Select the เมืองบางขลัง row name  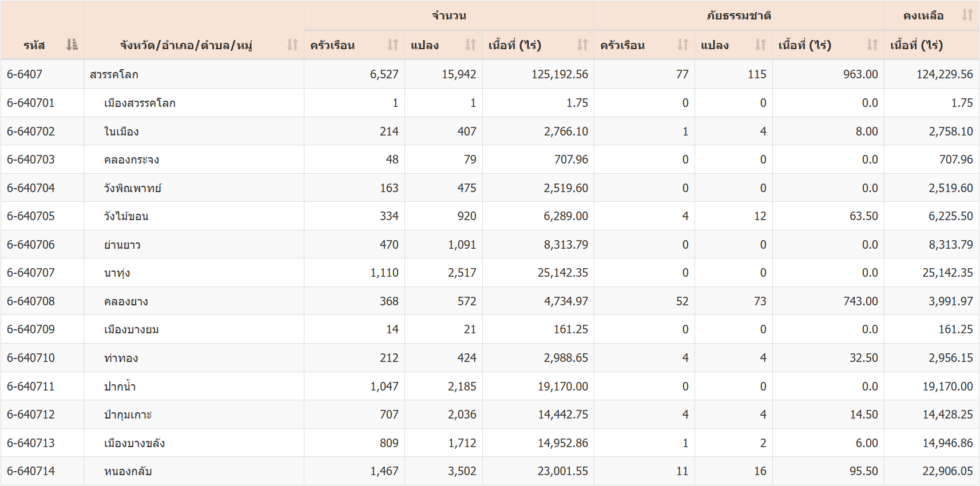point(134,443)
